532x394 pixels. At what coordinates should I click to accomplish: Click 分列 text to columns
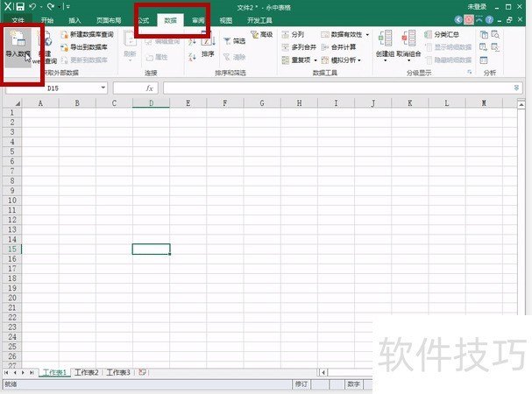[x=293, y=34]
